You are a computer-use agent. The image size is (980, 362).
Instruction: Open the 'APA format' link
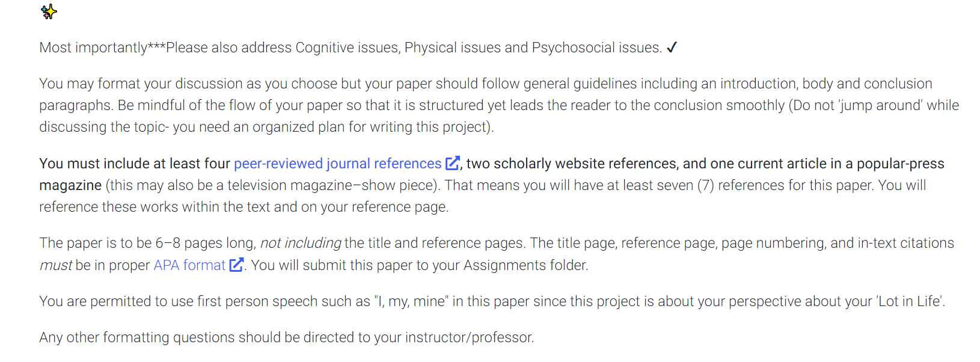[189, 265]
